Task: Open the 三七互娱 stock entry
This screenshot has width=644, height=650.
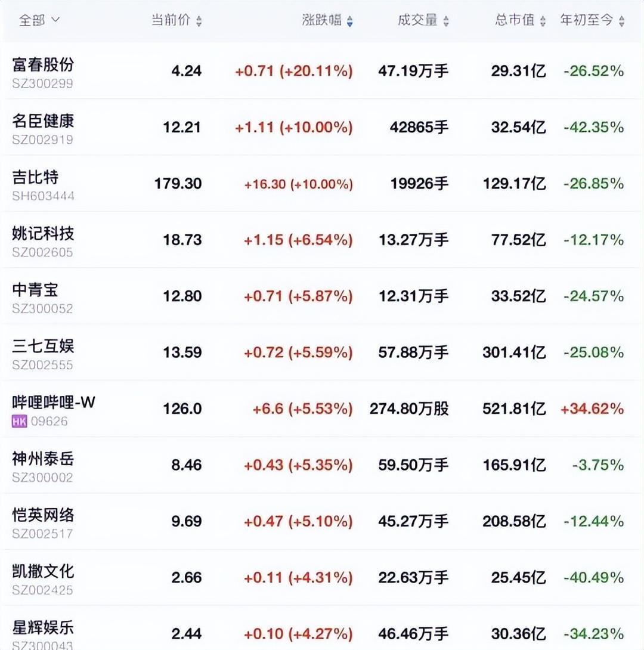Action: tap(43, 346)
